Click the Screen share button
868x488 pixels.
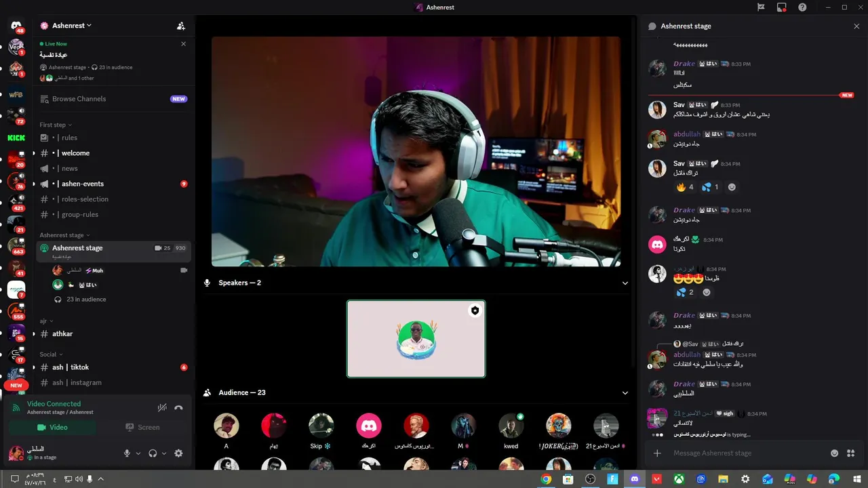(142, 428)
